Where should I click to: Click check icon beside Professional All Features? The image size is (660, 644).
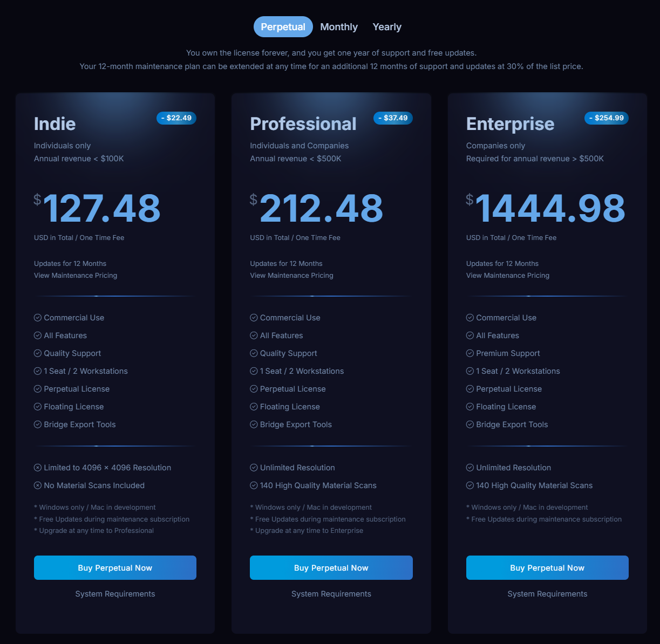pyautogui.click(x=254, y=335)
